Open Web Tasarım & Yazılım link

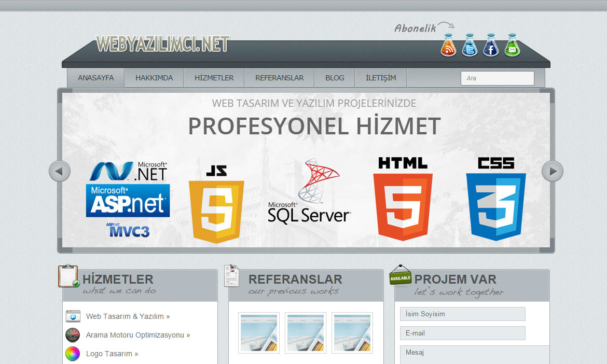[128, 316]
